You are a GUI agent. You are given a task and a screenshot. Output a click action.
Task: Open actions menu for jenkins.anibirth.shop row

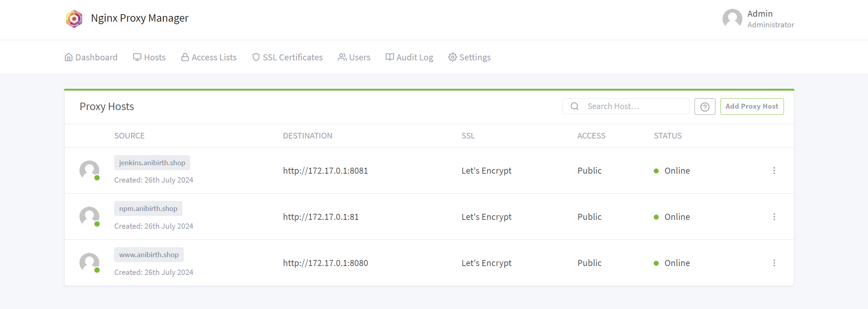click(774, 170)
